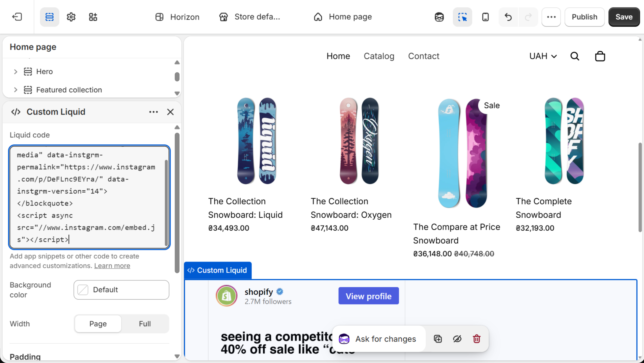
Task: Click the Custom Liquid code icon in panel header
Action: pyautogui.click(x=16, y=112)
